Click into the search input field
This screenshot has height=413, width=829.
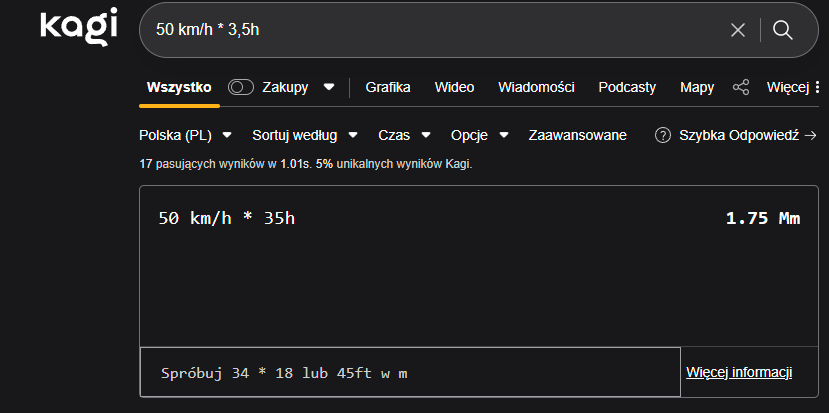click(x=430, y=30)
